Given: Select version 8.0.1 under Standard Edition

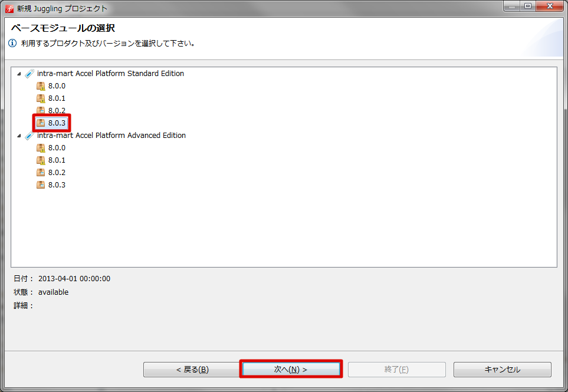Looking at the screenshot, I should tap(57, 98).
